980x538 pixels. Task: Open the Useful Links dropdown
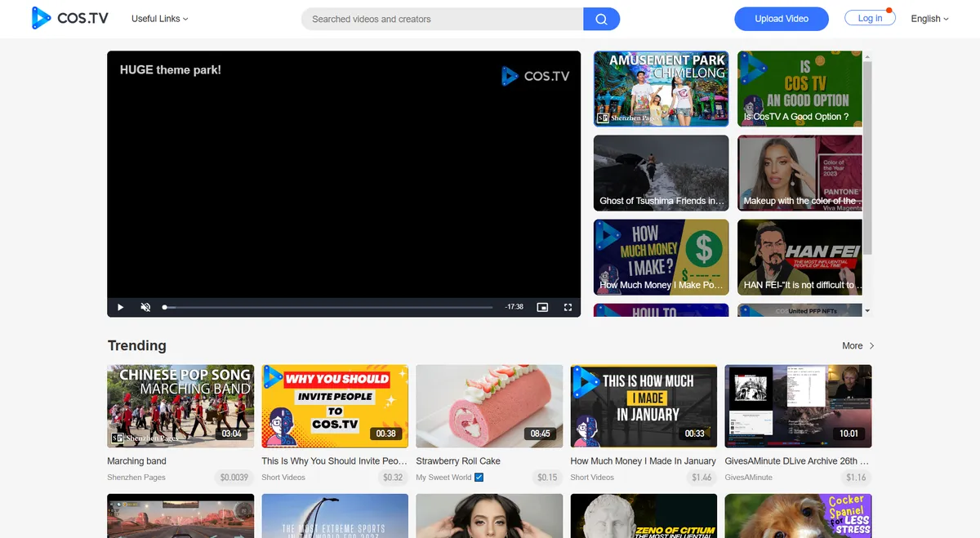pos(158,18)
